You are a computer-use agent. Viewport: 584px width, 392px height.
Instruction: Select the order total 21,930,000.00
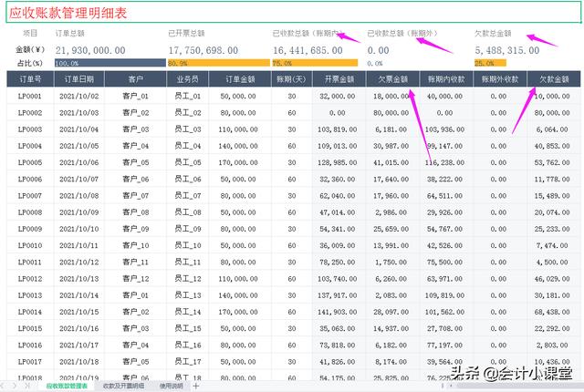pyautogui.click(x=90, y=50)
